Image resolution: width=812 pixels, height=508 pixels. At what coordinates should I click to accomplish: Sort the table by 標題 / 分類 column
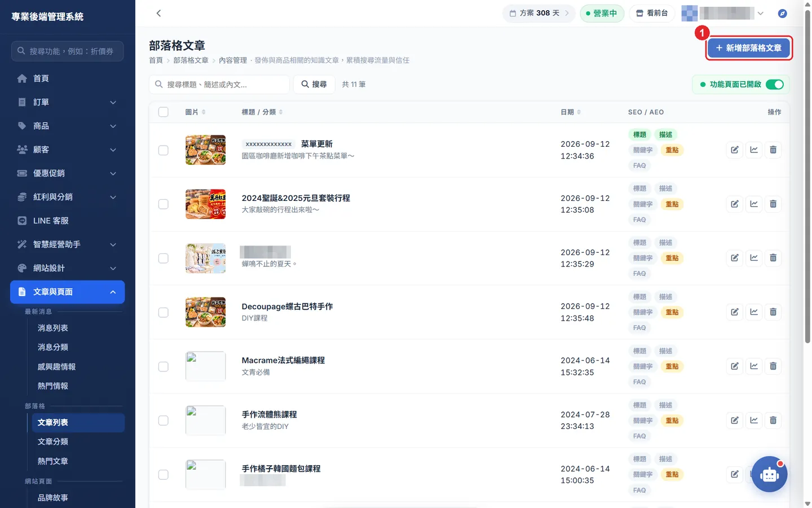click(262, 112)
